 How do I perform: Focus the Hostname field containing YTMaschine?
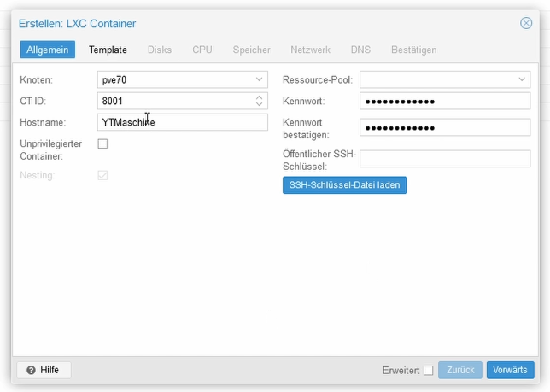tap(183, 122)
